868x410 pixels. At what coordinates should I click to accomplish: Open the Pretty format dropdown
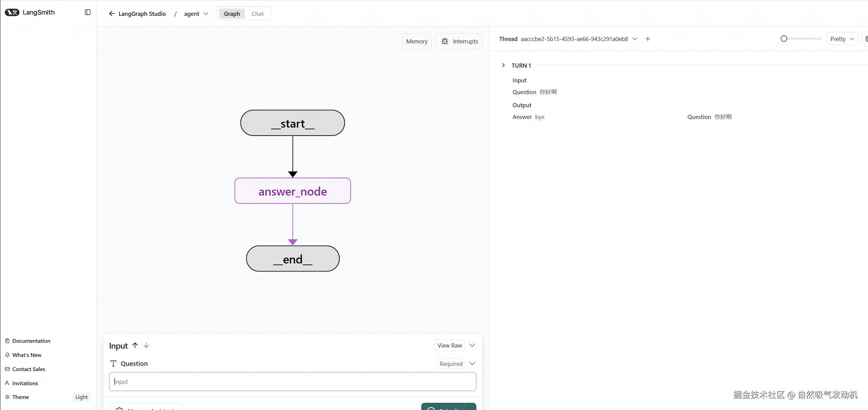(x=842, y=39)
